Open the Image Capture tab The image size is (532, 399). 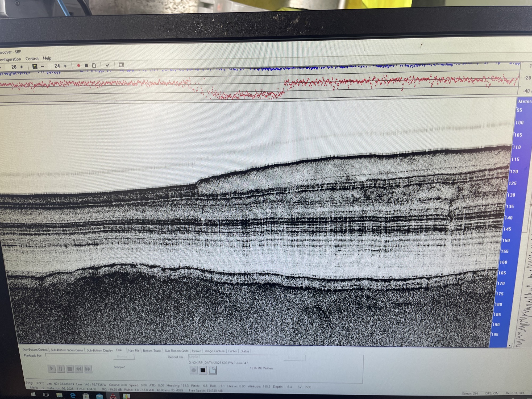(214, 351)
